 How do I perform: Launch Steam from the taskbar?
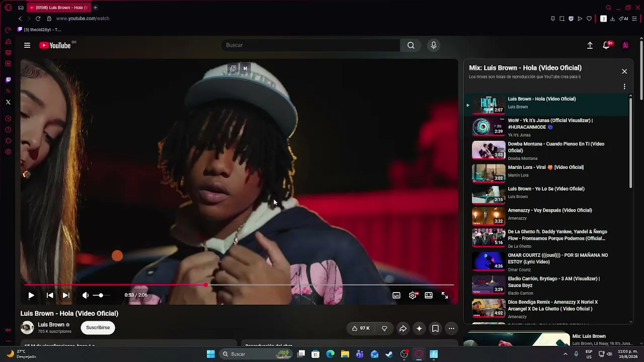[x=389, y=354]
